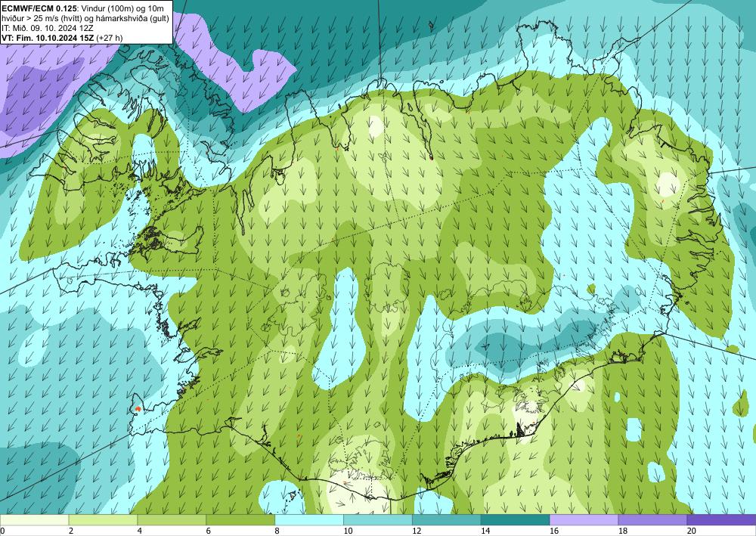756x536 pixels.
Task: Click the legend scale label '10'
Action: 348,531
